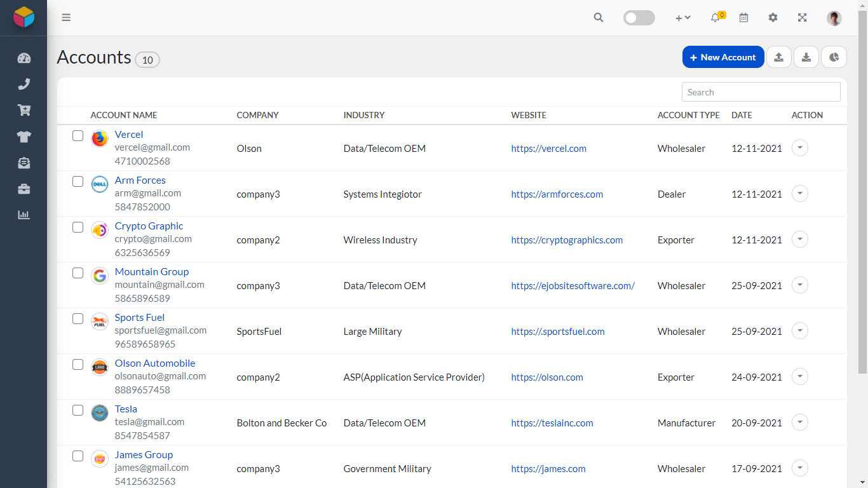Check the James Group row checkbox
The width and height of the screenshot is (868, 488).
[x=78, y=456]
